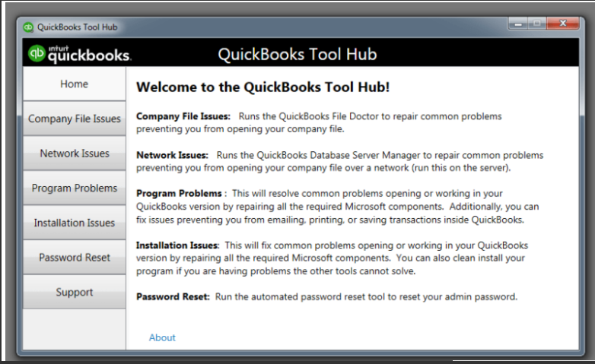The width and height of the screenshot is (595, 364).
Task: Open the Home tab in sidebar
Action: coord(75,84)
